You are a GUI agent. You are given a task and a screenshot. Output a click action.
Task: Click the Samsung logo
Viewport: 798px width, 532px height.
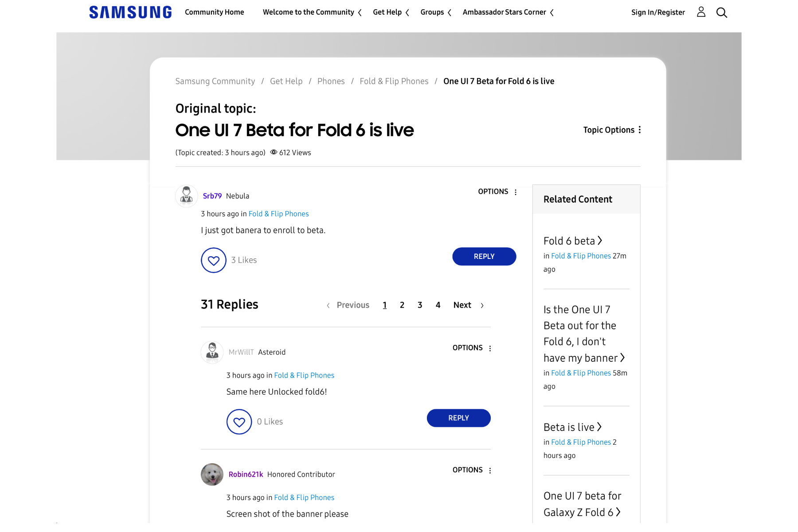(x=130, y=12)
